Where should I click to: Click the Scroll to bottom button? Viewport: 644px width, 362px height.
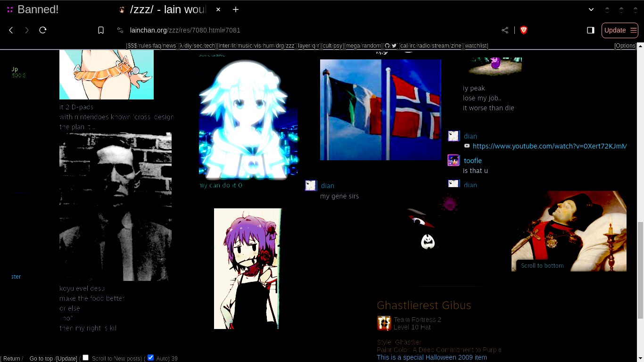542,265
